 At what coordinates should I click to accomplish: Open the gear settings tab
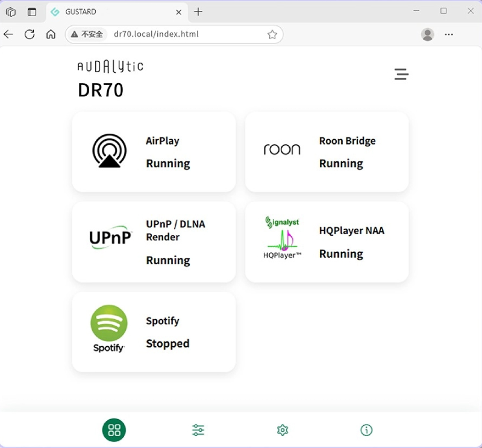pos(283,430)
